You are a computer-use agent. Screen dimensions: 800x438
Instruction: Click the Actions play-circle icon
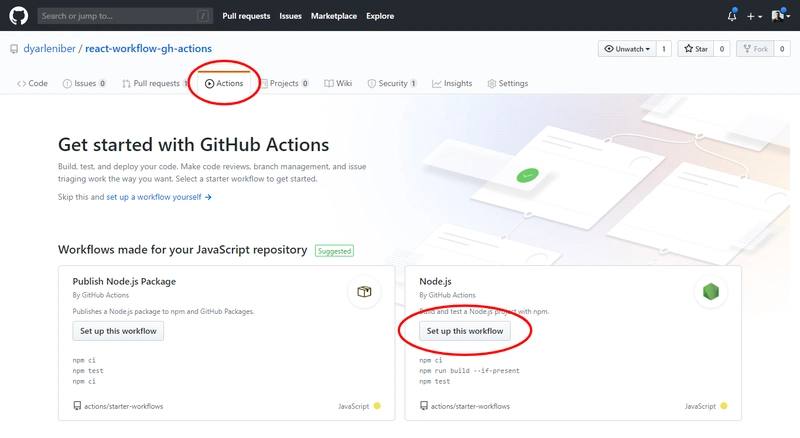209,84
